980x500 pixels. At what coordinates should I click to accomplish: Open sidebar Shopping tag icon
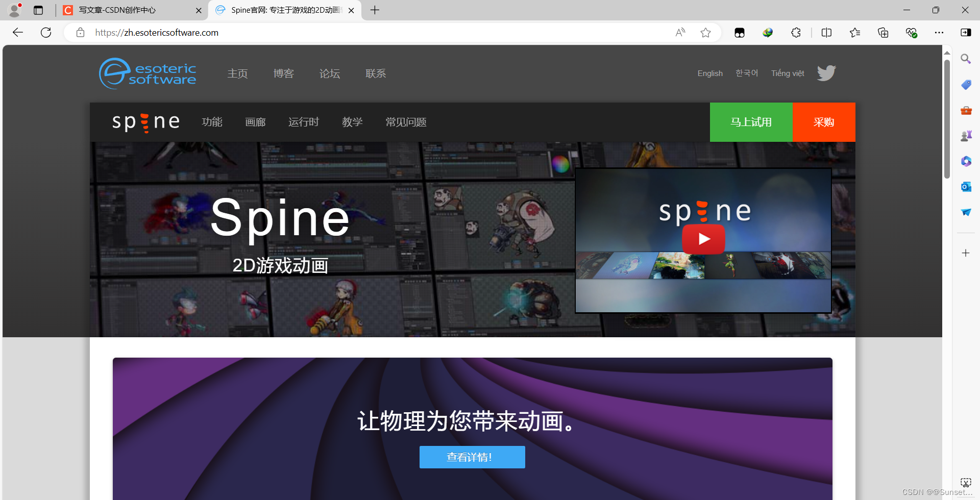point(966,85)
